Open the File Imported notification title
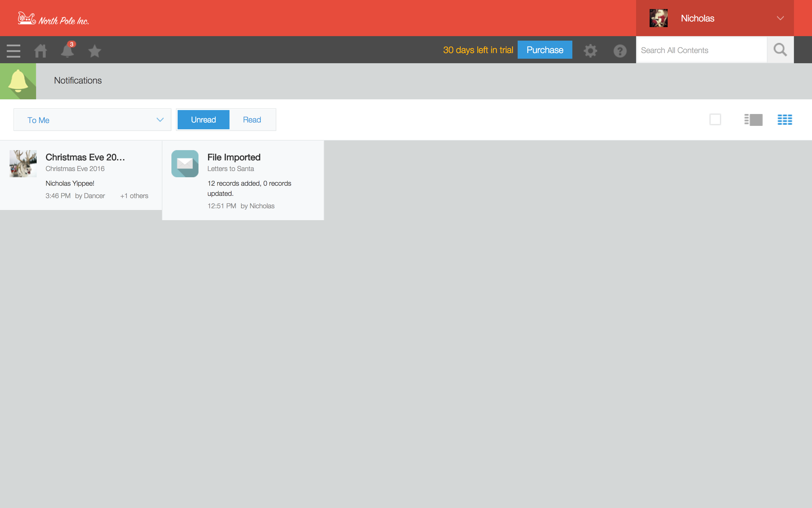This screenshot has height=508, width=812. [234, 157]
